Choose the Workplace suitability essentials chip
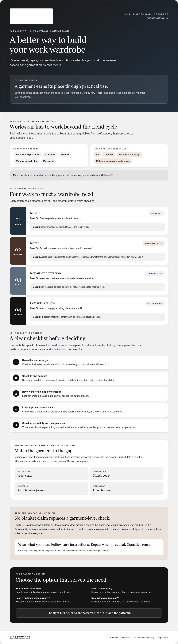 [129, 155]
